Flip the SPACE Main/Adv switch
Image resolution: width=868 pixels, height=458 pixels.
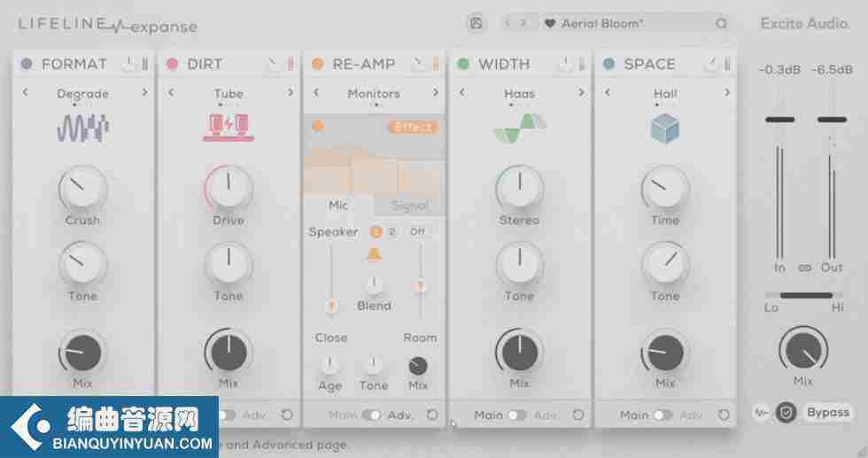[x=663, y=415]
